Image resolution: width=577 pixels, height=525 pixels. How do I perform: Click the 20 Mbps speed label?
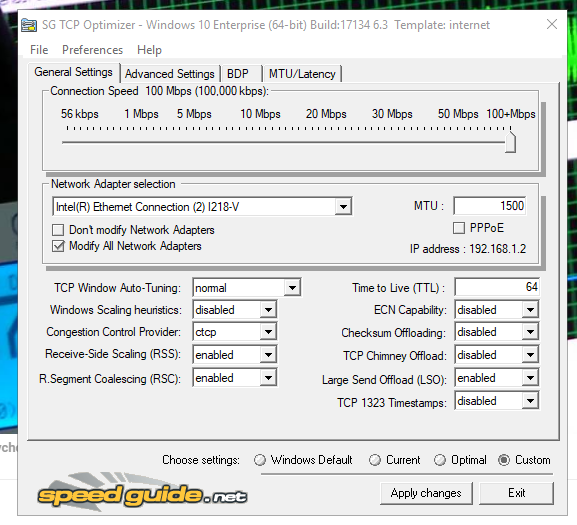point(326,114)
